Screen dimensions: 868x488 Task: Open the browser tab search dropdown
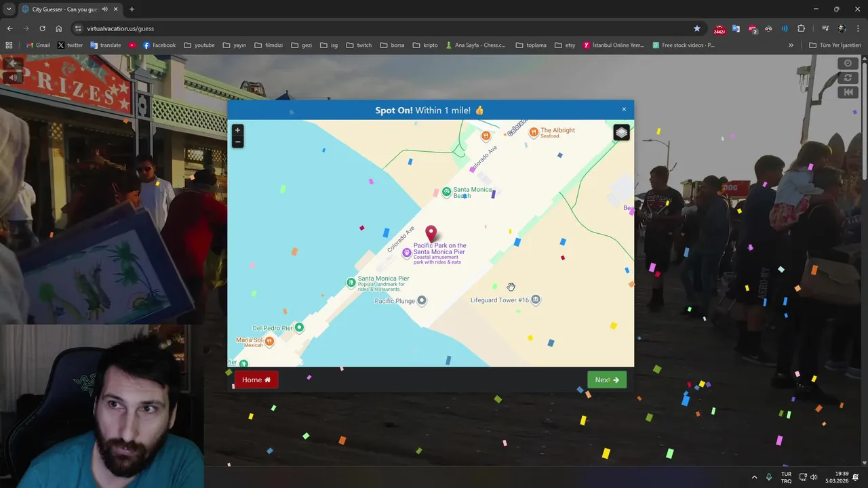[9, 9]
